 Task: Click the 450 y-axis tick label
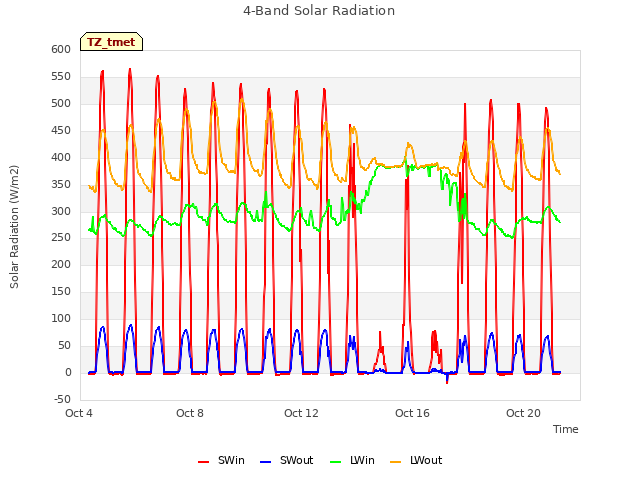point(61,130)
